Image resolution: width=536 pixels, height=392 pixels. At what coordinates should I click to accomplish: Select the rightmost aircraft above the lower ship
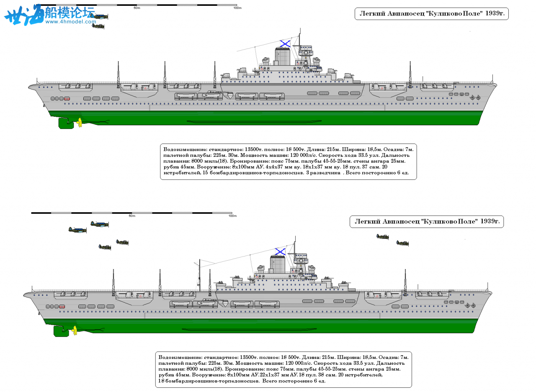click(402, 243)
